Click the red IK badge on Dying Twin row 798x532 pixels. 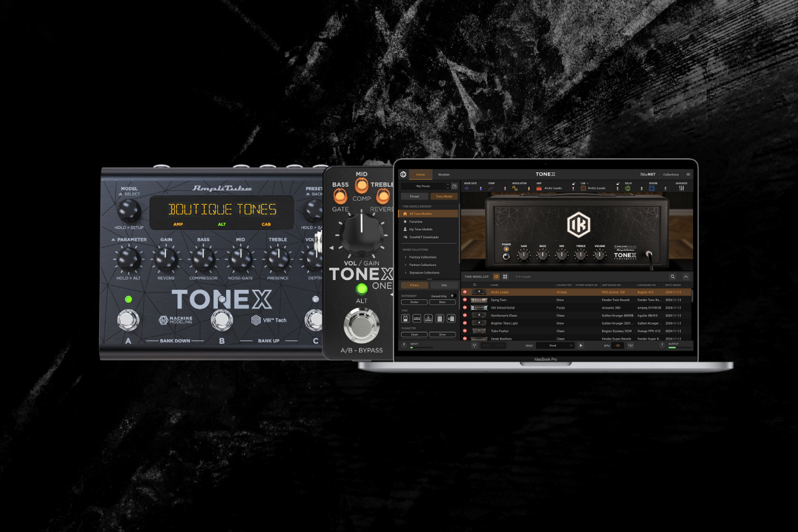coord(465,300)
